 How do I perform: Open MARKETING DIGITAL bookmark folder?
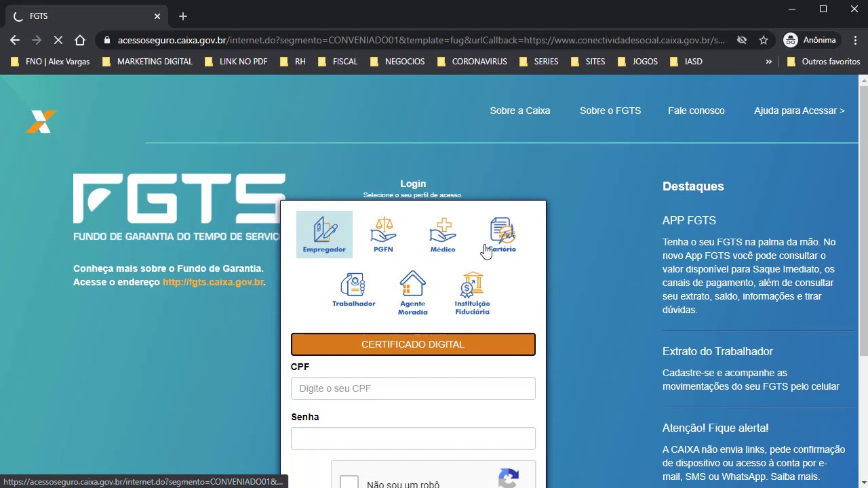click(147, 62)
